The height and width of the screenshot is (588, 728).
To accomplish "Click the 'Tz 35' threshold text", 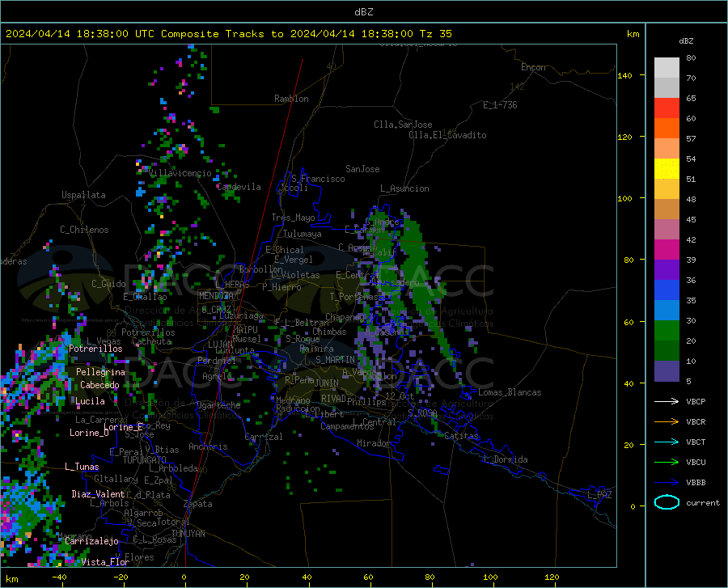I will pyautogui.click(x=435, y=34).
